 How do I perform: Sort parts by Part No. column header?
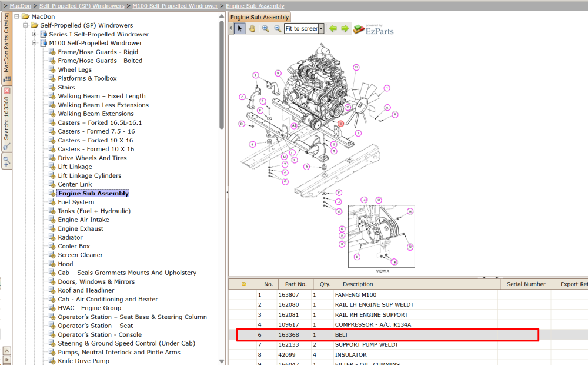click(296, 284)
